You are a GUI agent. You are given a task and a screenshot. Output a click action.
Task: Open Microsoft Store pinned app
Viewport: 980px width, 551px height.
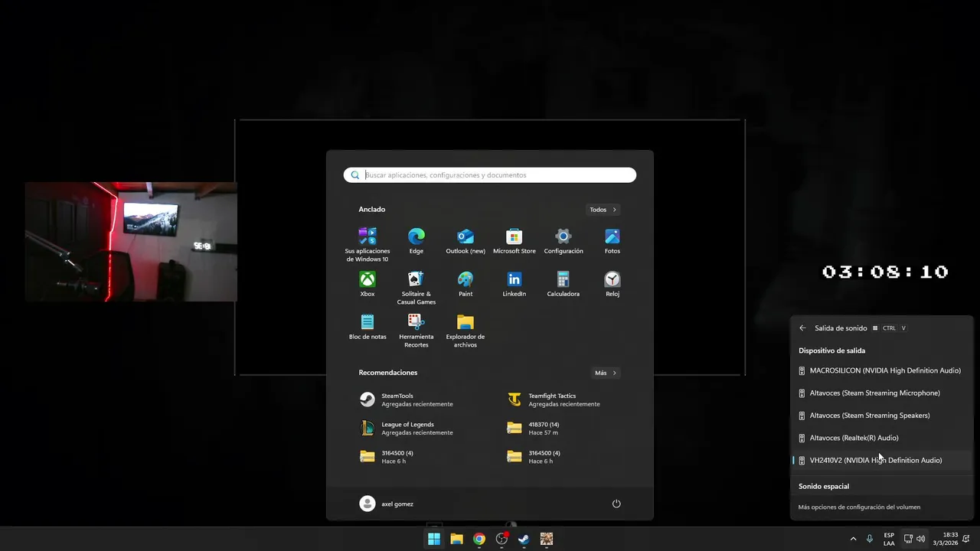[514, 240]
